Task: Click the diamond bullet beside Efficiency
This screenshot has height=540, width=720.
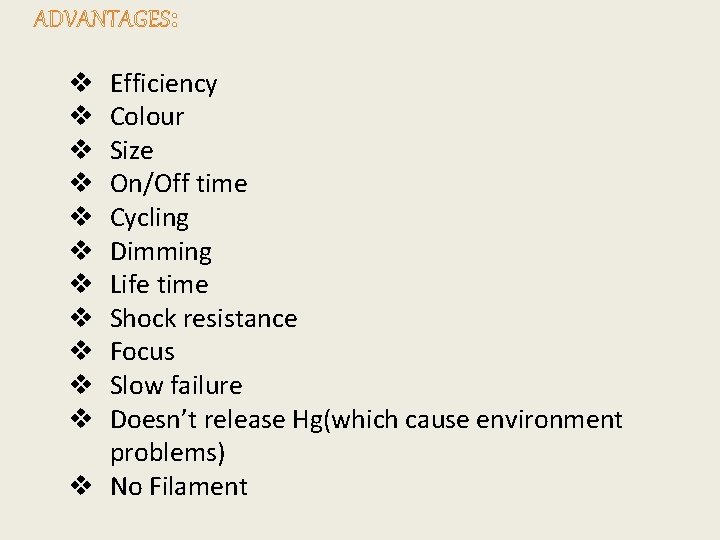Action: point(81,83)
